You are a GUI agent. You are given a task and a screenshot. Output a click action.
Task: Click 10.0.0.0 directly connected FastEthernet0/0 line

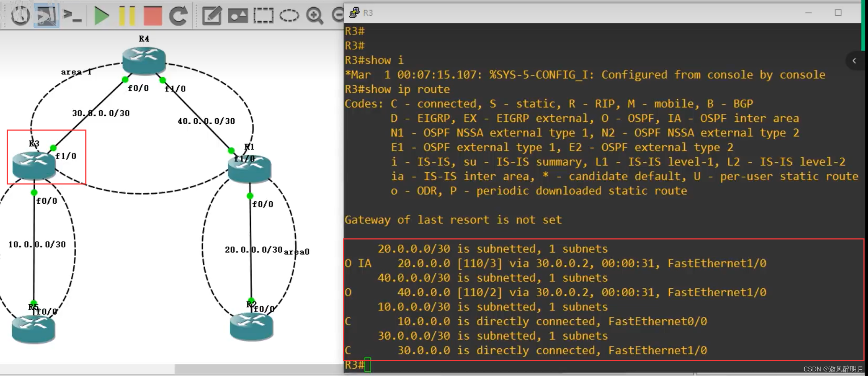(x=525, y=321)
